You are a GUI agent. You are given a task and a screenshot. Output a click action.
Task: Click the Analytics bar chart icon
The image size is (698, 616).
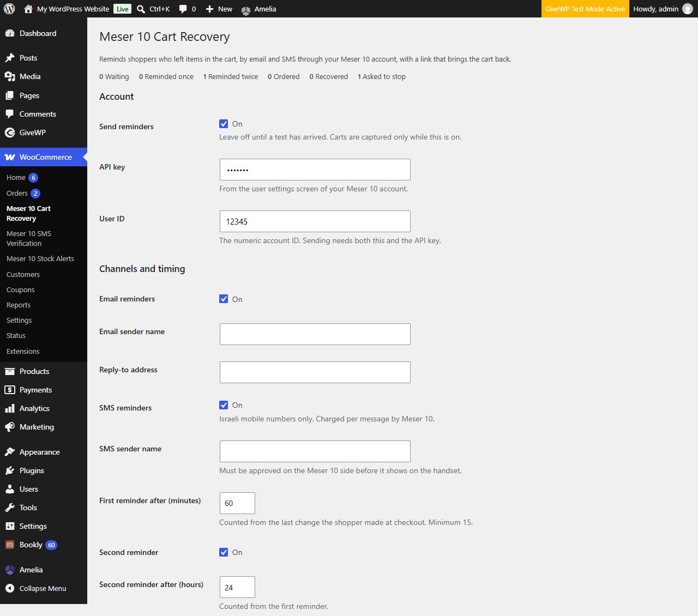(10, 408)
